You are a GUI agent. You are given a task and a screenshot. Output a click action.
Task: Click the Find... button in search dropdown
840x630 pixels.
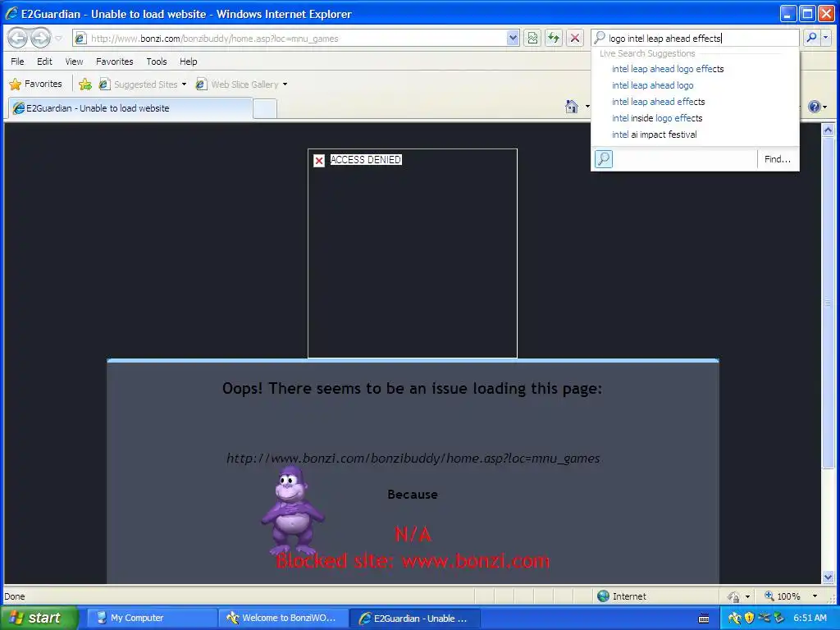click(778, 159)
